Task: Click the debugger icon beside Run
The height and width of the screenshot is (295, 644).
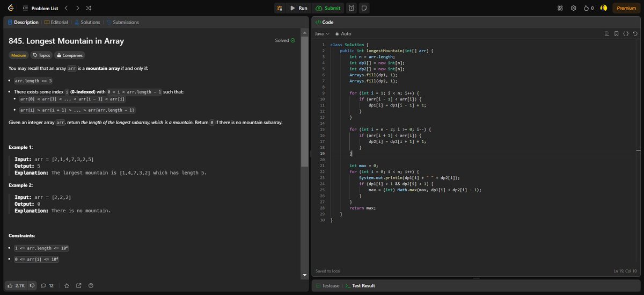Action: pyautogui.click(x=280, y=8)
